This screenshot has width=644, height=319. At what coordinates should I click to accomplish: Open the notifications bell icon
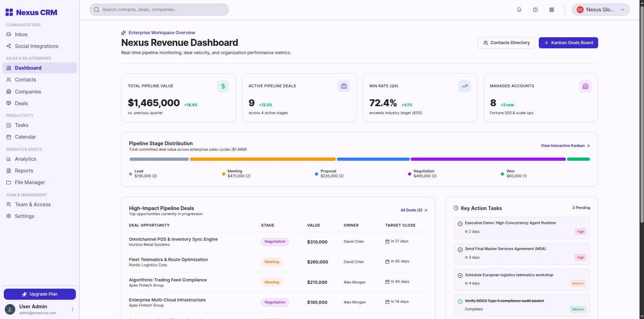(519, 10)
